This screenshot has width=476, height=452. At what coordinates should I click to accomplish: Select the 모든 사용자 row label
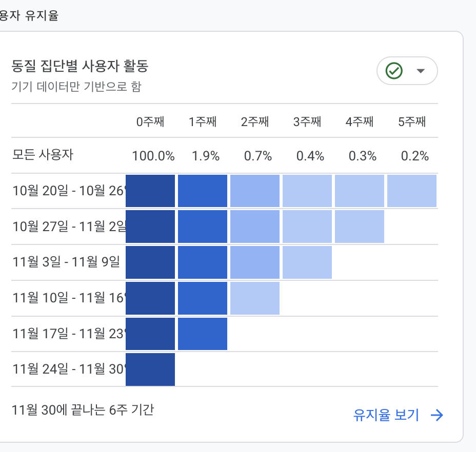43,155
